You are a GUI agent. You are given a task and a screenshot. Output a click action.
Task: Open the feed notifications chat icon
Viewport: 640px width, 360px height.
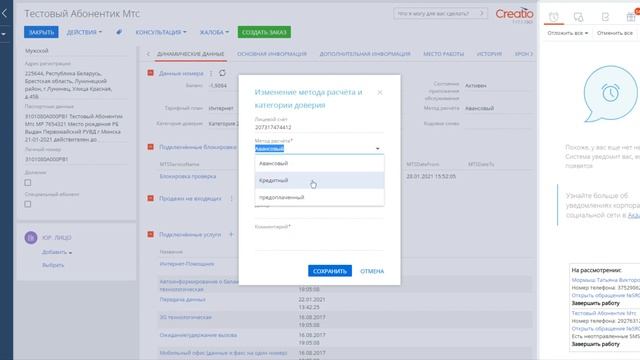pyautogui.click(x=578, y=17)
